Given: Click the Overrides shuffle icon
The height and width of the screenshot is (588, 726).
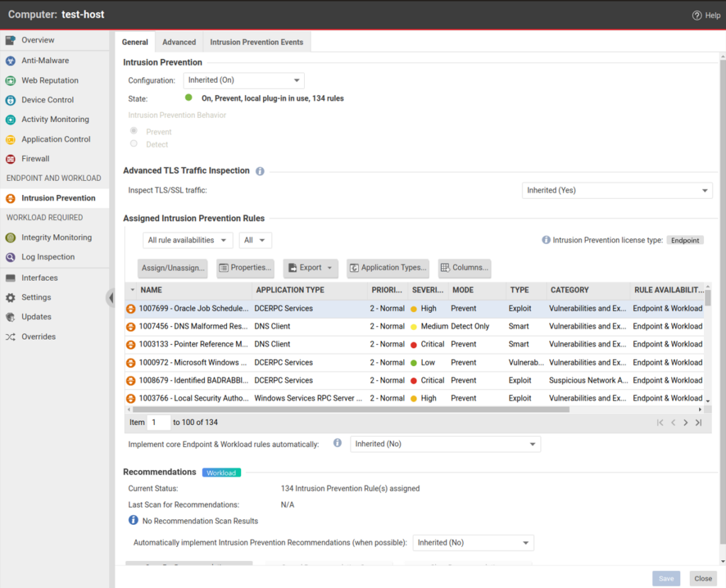Looking at the screenshot, I should coord(11,337).
